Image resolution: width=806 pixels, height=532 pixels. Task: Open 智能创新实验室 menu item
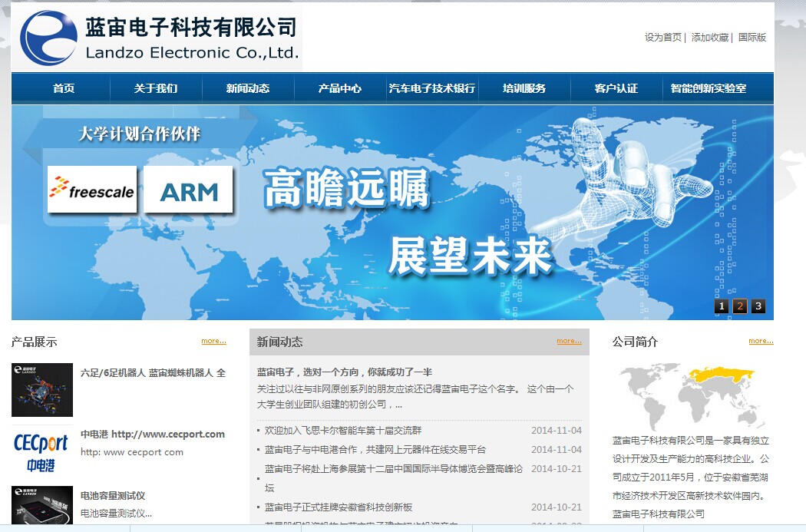click(x=709, y=88)
